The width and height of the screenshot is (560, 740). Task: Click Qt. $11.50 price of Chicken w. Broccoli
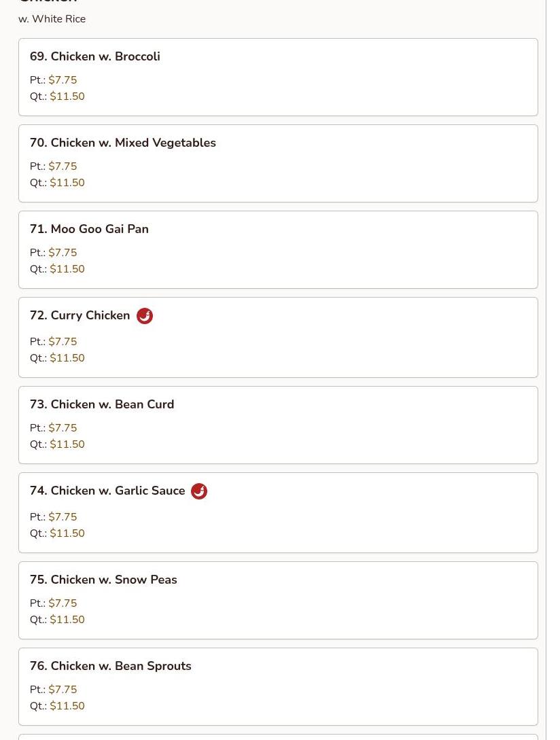tap(57, 96)
